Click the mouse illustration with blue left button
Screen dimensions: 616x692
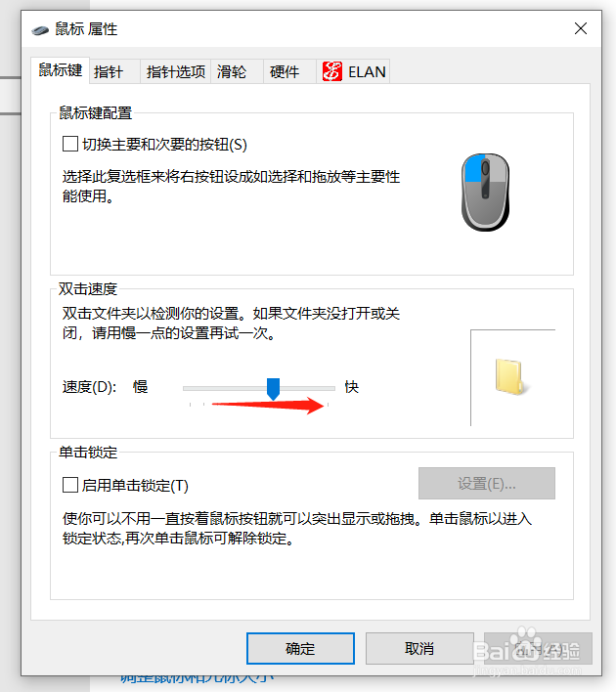tap(485, 192)
